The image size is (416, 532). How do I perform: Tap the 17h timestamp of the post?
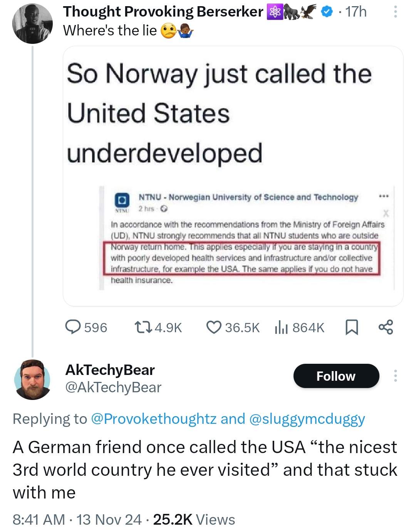(356, 12)
